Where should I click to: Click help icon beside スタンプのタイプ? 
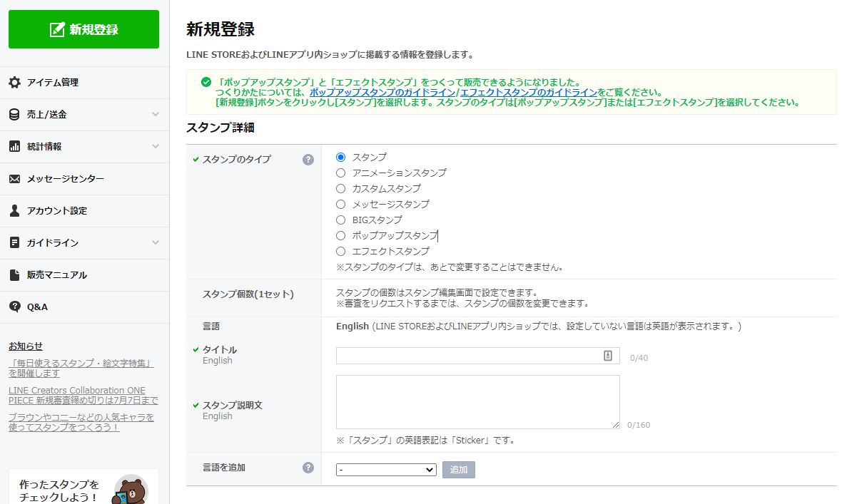308,160
